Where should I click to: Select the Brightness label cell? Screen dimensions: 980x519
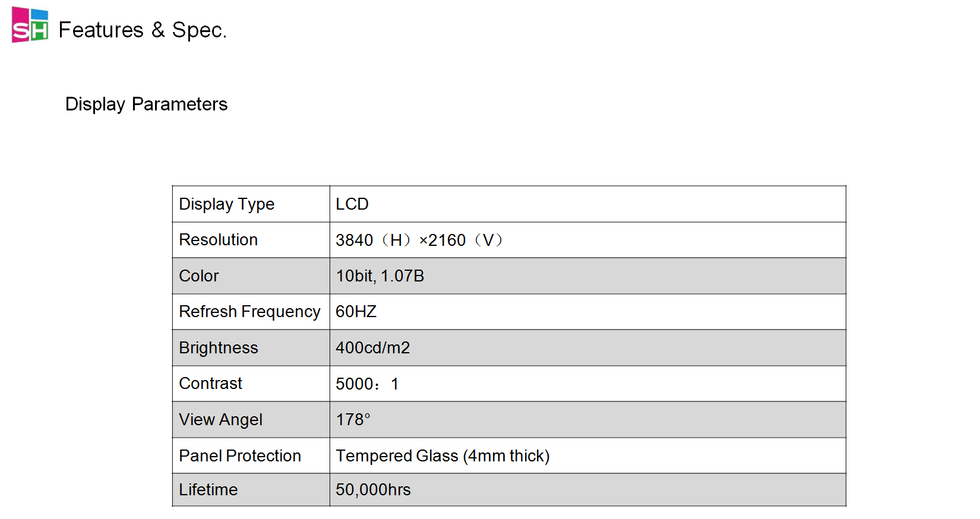click(x=218, y=348)
